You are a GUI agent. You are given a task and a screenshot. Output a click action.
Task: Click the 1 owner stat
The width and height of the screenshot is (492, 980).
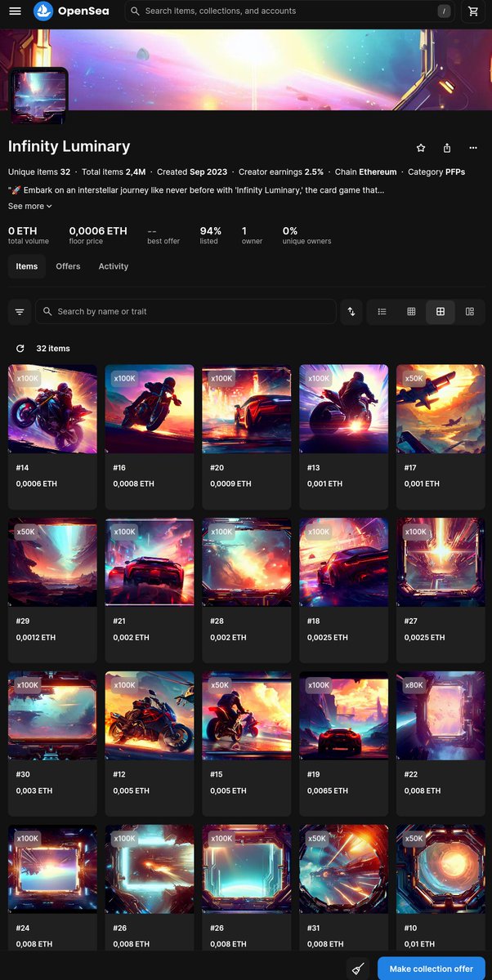(x=252, y=235)
